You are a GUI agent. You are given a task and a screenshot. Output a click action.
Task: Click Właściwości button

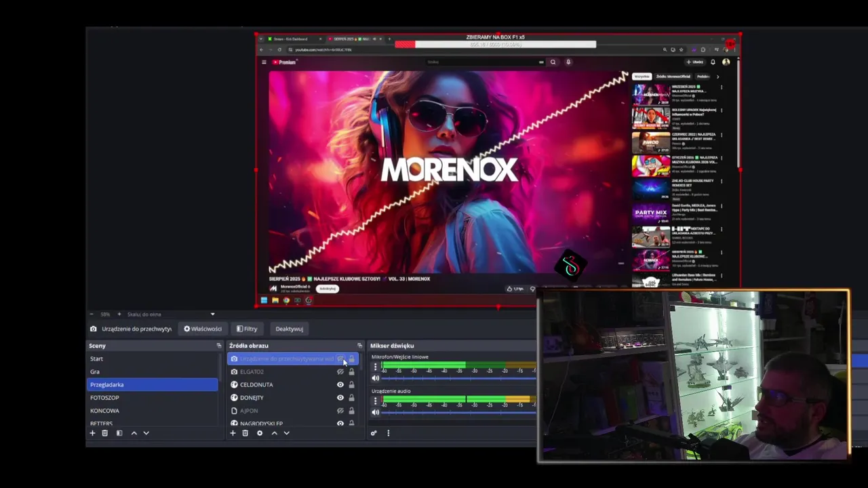tap(203, 329)
